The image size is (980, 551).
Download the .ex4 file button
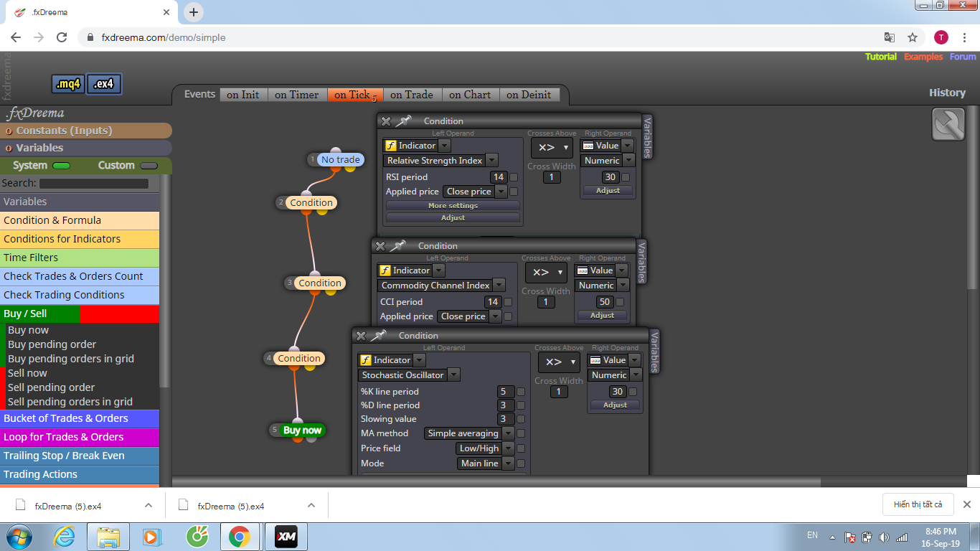[104, 84]
